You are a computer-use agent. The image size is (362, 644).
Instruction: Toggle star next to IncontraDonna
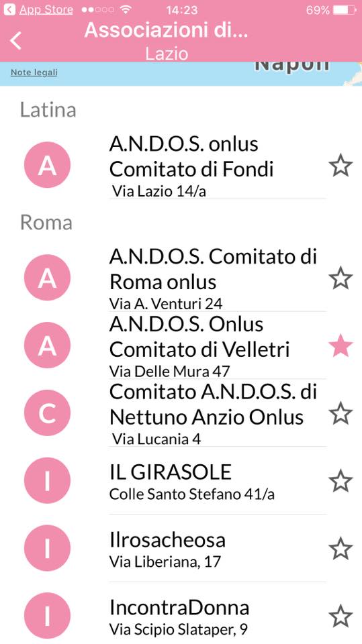(341, 616)
